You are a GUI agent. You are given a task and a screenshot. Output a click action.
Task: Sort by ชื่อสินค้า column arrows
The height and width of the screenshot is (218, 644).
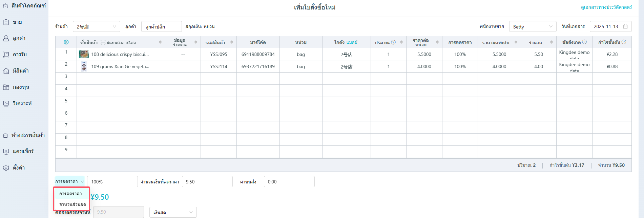(160, 42)
